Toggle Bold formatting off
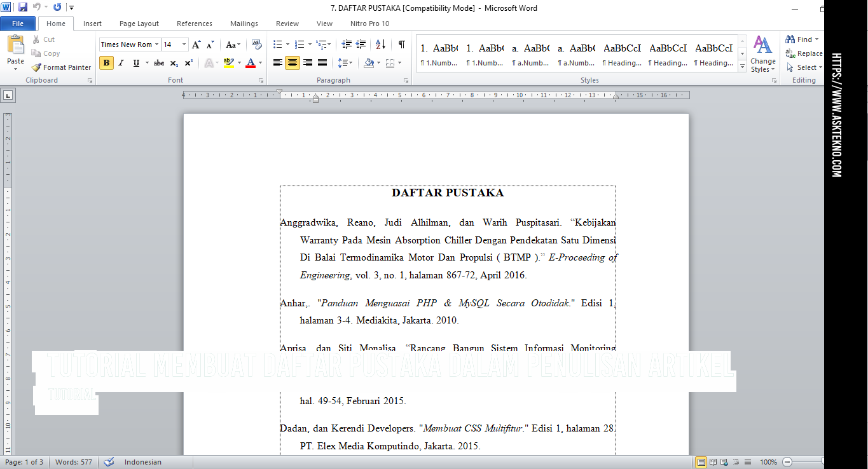The width and height of the screenshot is (868, 469). pyautogui.click(x=106, y=63)
